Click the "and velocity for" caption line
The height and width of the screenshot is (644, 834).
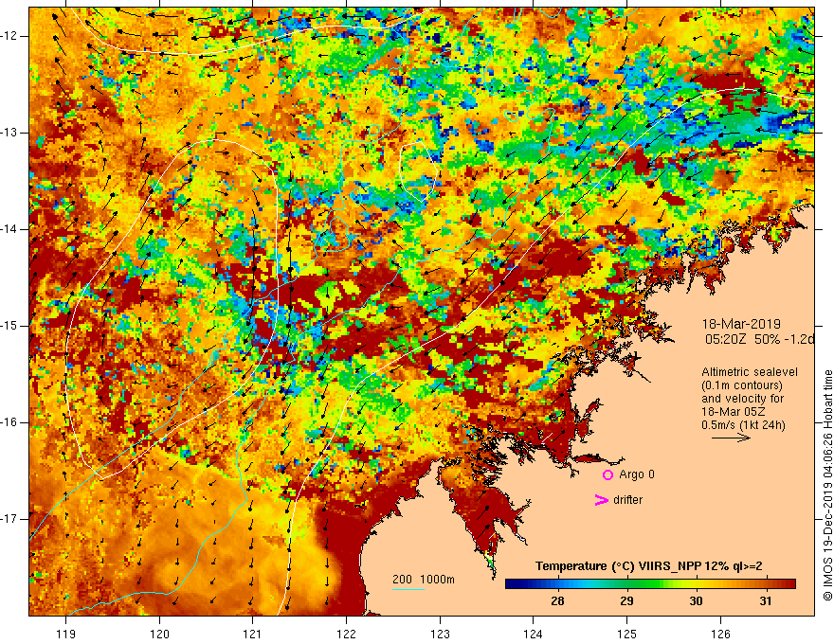tap(742, 399)
